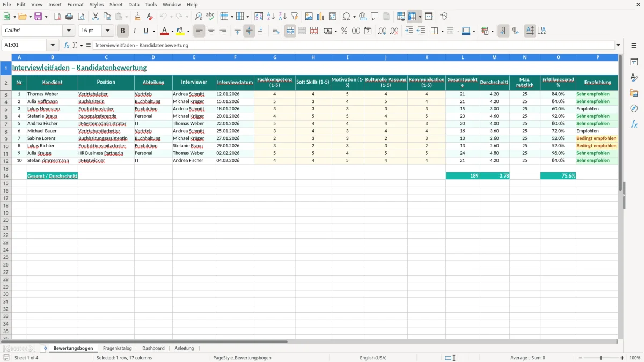Click the Format as Date icon

point(368,31)
